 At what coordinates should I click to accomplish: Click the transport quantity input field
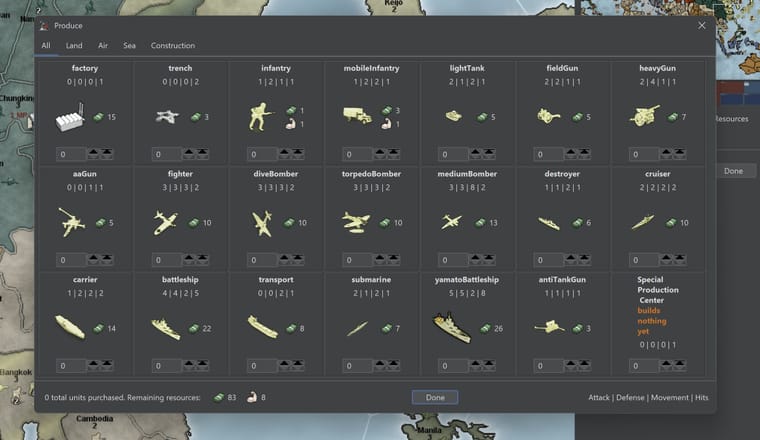(262, 365)
